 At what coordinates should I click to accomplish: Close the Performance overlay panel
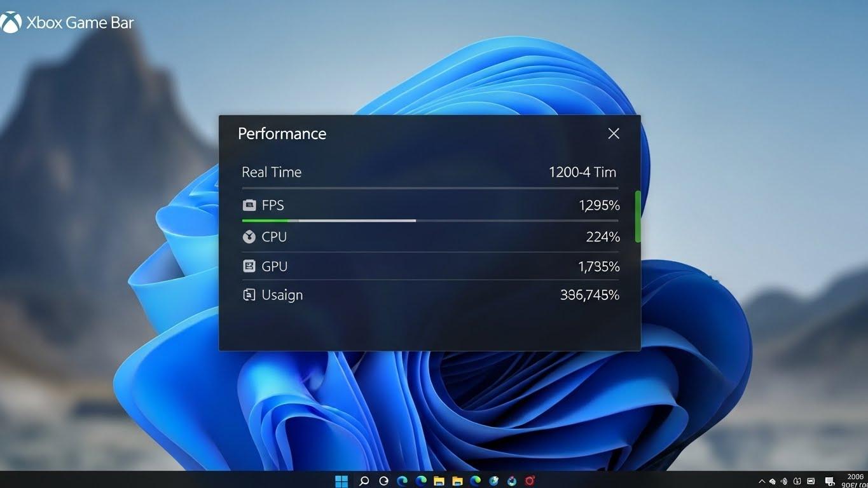[613, 133]
